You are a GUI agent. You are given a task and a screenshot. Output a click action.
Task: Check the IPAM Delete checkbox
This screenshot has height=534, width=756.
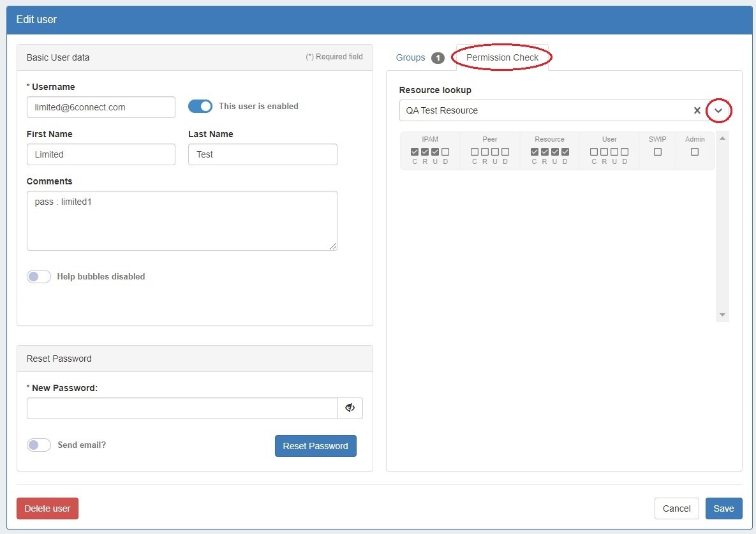445,152
